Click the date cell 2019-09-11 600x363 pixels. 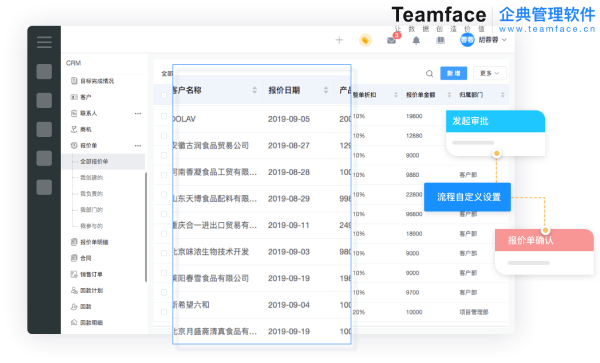(x=289, y=225)
